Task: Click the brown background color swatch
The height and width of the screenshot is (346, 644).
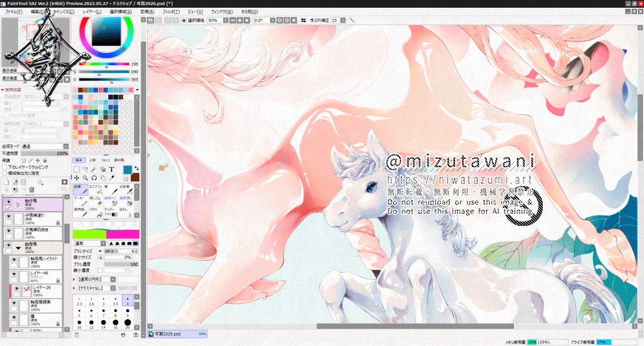Action: pyautogui.click(x=135, y=178)
